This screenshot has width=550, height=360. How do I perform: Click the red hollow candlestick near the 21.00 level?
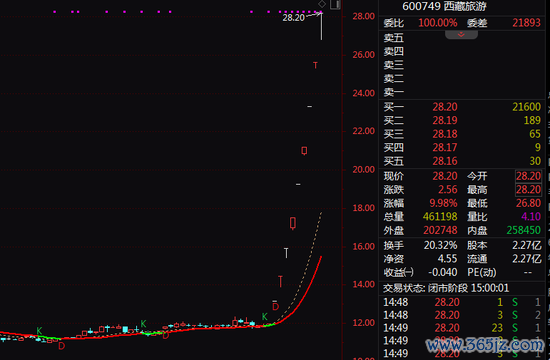(x=304, y=151)
